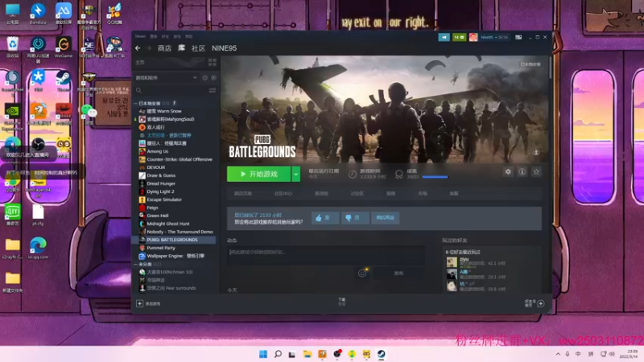Show hidden system tray icons chevron
The height and width of the screenshot is (362, 644).
coord(558,354)
